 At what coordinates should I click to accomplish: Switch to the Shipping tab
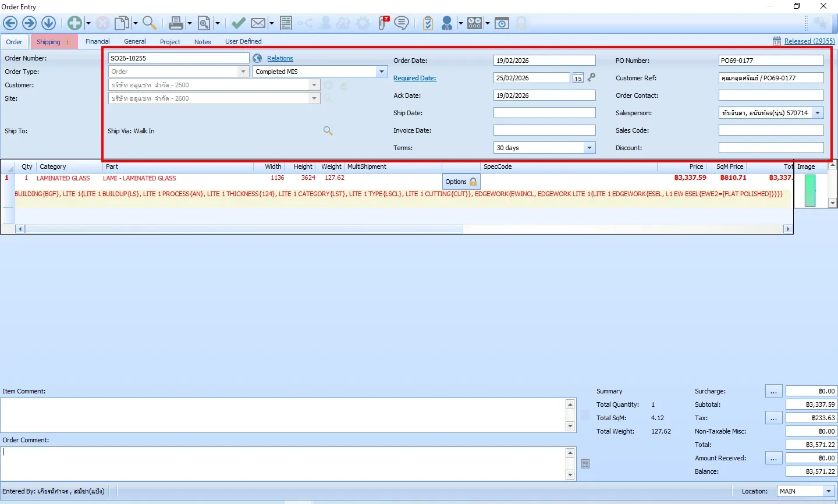[x=54, y=42]
